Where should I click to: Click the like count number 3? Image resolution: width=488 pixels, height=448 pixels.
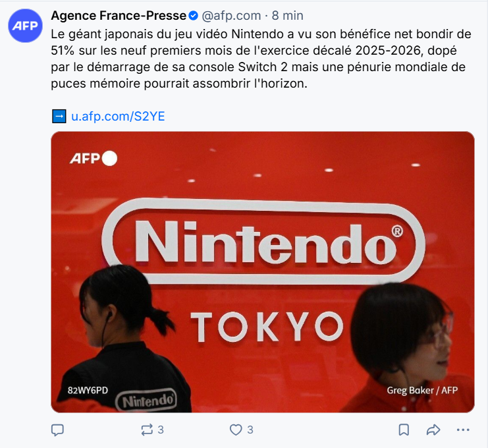click(250, 430)
